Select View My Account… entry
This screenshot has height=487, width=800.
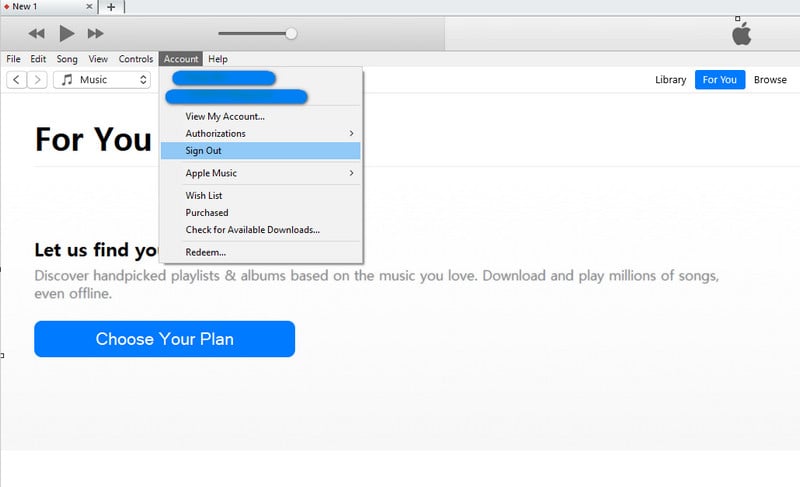261,116
